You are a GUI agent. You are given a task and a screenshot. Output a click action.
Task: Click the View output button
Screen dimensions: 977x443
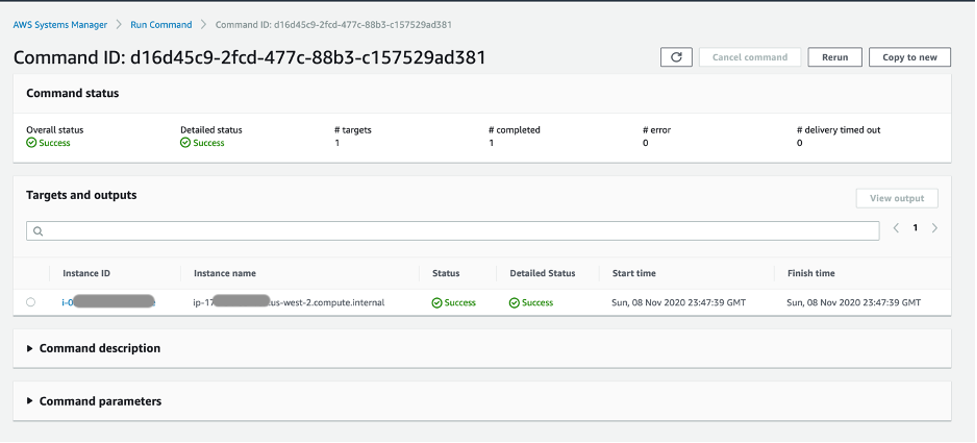[897, 198]
